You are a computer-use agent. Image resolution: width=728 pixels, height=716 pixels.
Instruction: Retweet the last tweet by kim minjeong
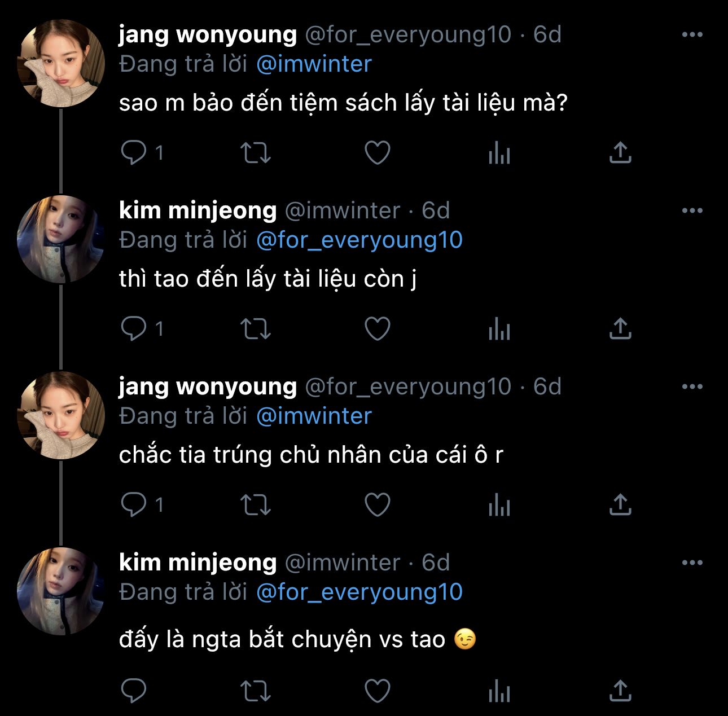pos(256,690)
